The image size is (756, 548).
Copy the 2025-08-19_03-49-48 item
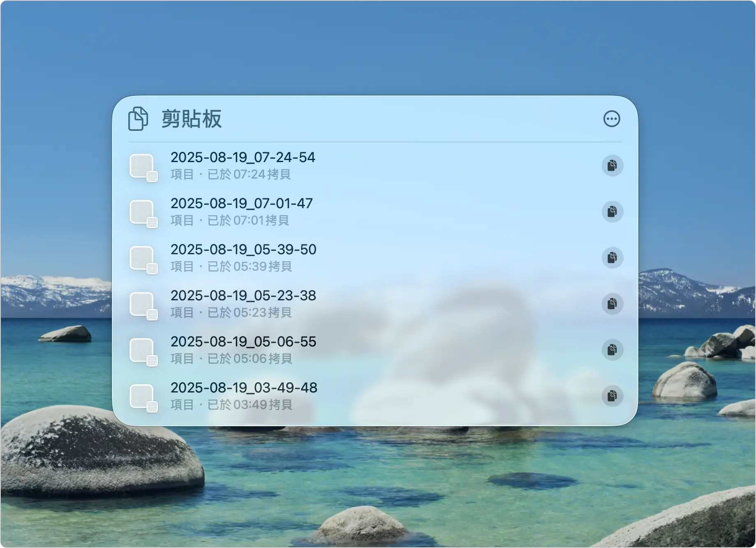[x=612, y=396]
